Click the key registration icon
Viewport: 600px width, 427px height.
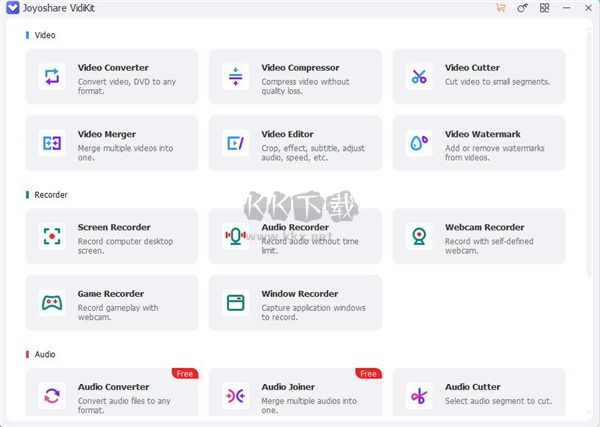click(522, 8)
